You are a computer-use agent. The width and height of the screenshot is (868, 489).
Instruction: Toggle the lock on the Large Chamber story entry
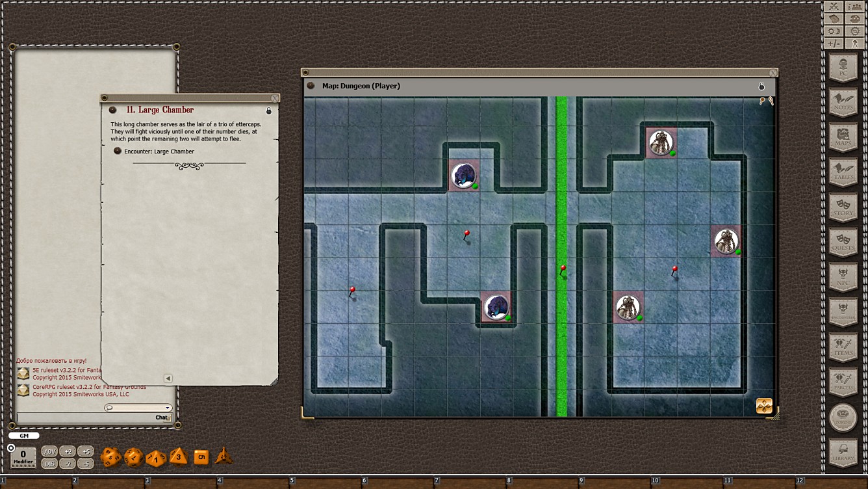tap(268, 111)
